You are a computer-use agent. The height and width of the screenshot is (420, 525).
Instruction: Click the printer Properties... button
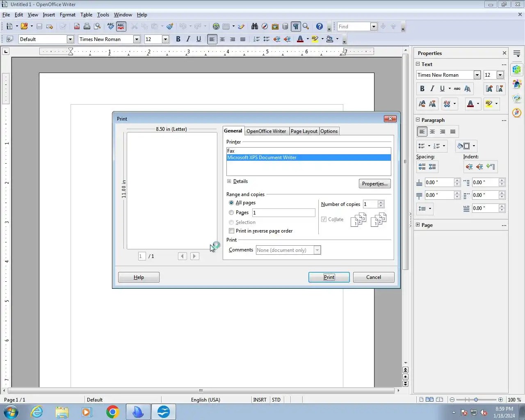375,184
